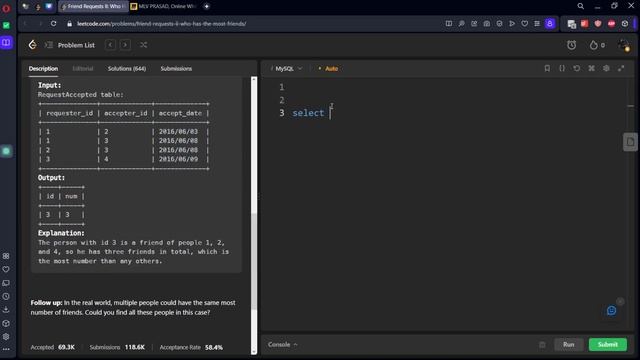640x360 pixels.
Task: Toggle the Auto setting in editor
Action: click(329, 69)
